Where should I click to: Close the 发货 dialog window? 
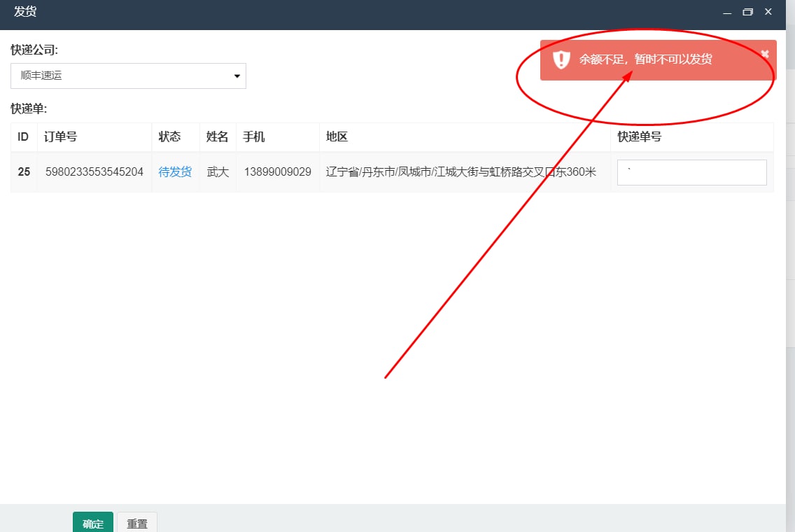(x=768, y=12)
